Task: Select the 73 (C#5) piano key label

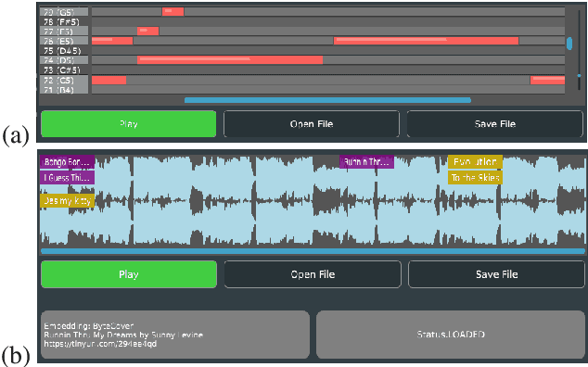Action: (x=64, y=70)
